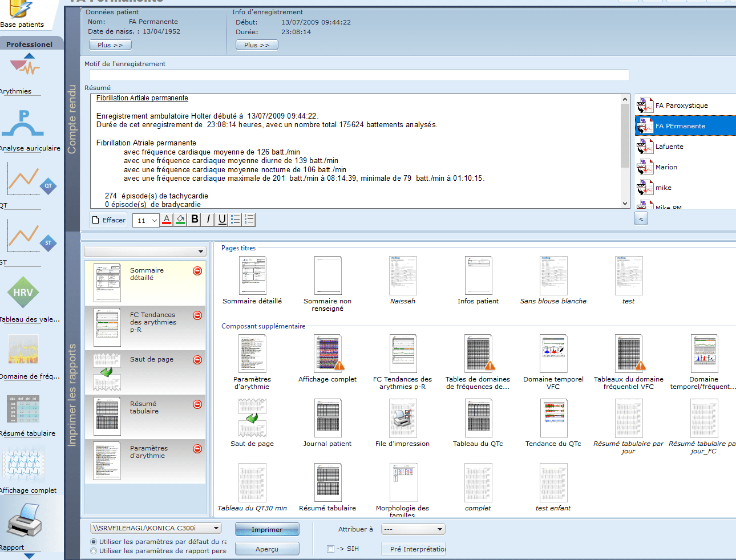The image size is (736, 560).
Task: Remove Sommaire détaillé from the report list
Action: tap(197, 271)
